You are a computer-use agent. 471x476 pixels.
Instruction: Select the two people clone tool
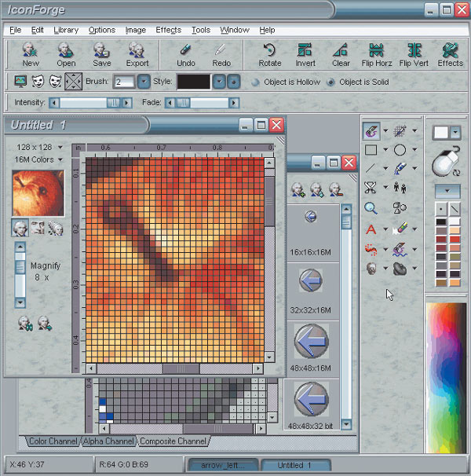[400, 187]
